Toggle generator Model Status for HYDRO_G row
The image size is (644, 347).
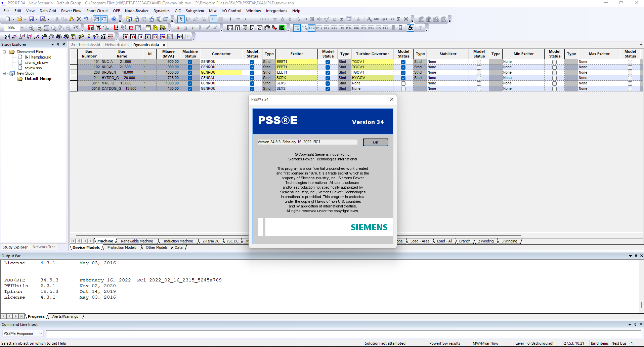tap(252, 78)
